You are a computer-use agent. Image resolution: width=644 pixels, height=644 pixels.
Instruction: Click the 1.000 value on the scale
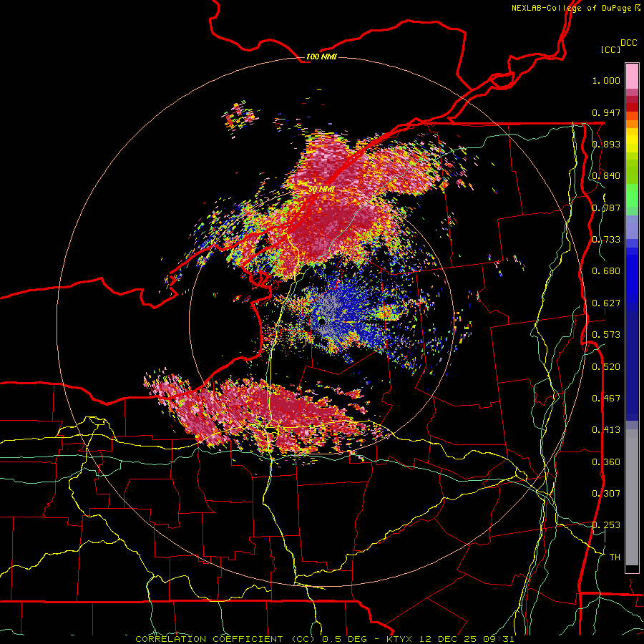[606, 80]
